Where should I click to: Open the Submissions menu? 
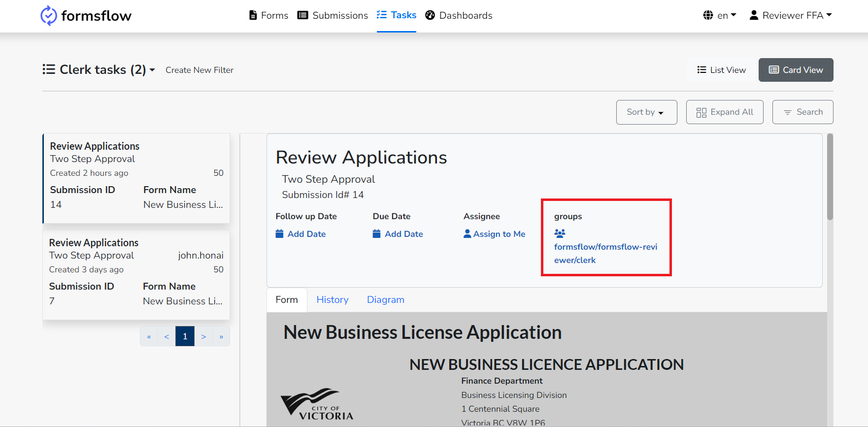coord(333,15)
